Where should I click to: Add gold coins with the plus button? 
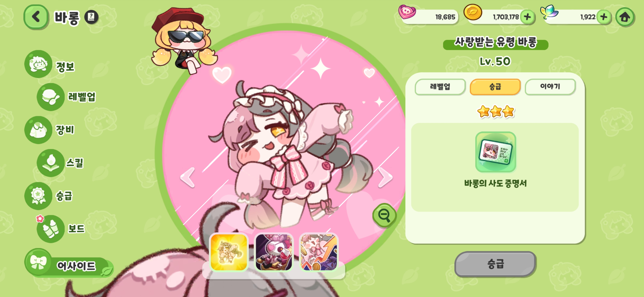coord(528,17)
